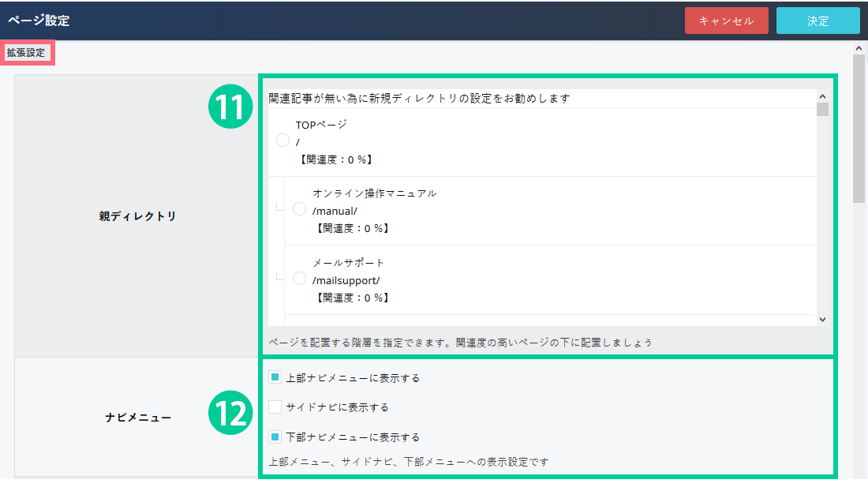Click the 親ディレクトリ row header

tap(137, 216)
